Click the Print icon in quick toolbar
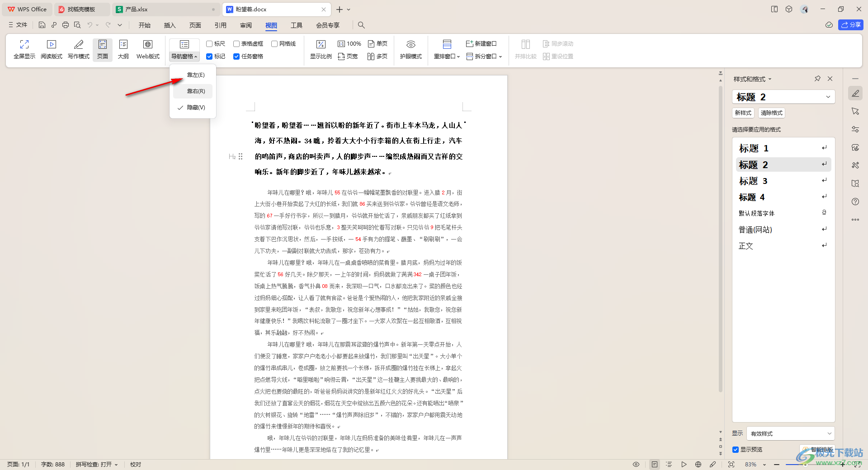This screenshot has height=470, width=868. (66, 25)
